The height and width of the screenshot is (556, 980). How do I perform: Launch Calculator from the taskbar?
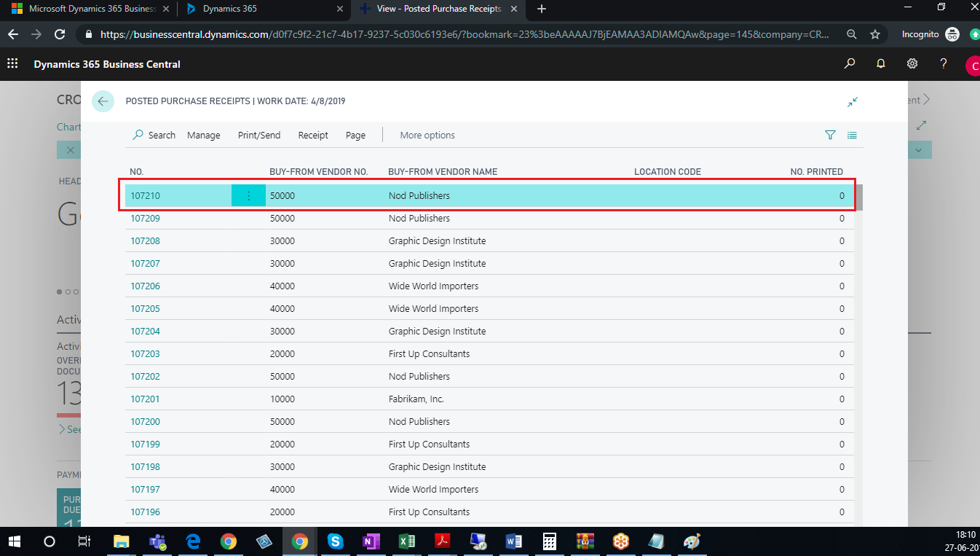click(x=549, y=541)
